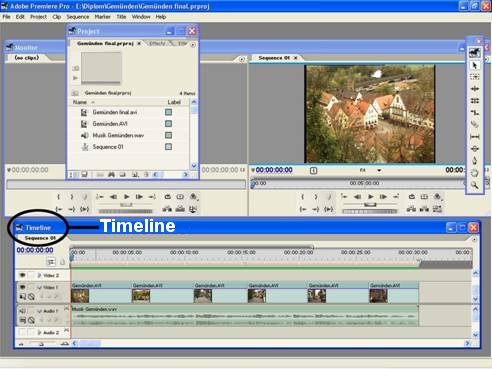Click Set Out Point in Program monitor
The height and width of the screenshot is (369, 492).
click(316, 197)
